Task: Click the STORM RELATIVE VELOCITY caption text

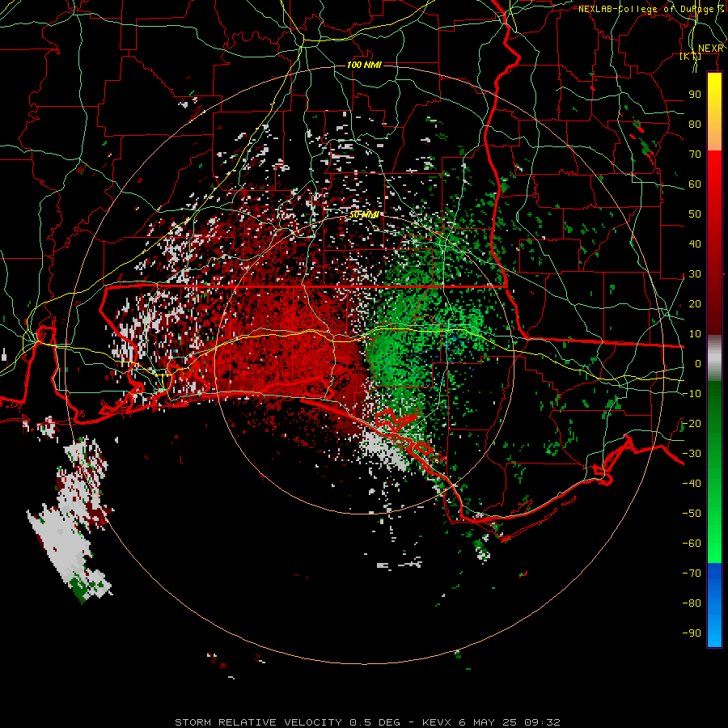Action: coord(258,722)
